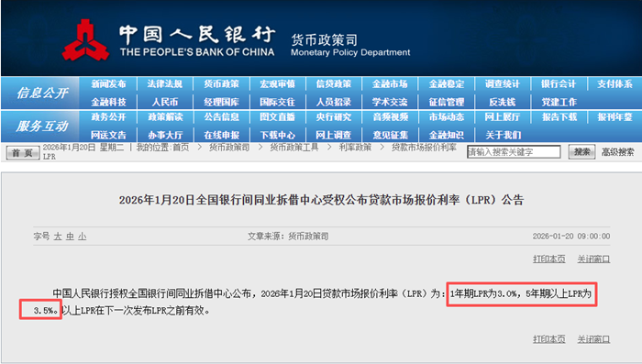Open the 金融市场 section
This screenshot has height=364, width=642.
pyautogui.click(x=390, y=84)
